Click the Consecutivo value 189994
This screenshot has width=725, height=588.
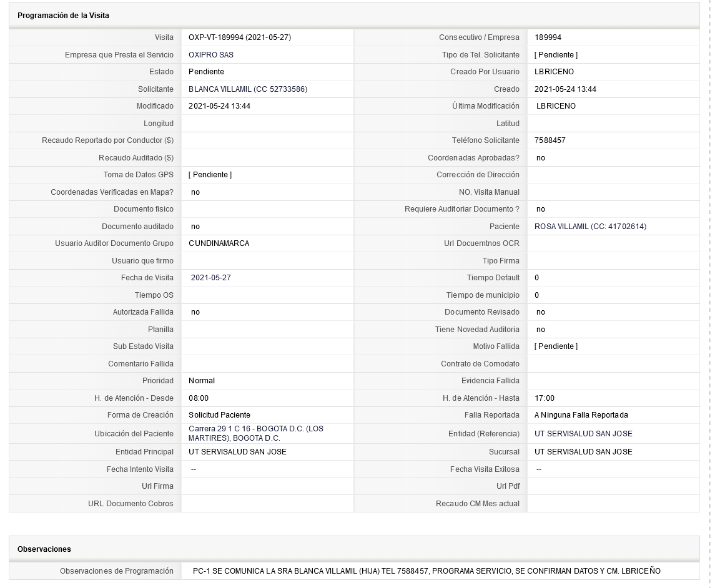coord(548,37)
